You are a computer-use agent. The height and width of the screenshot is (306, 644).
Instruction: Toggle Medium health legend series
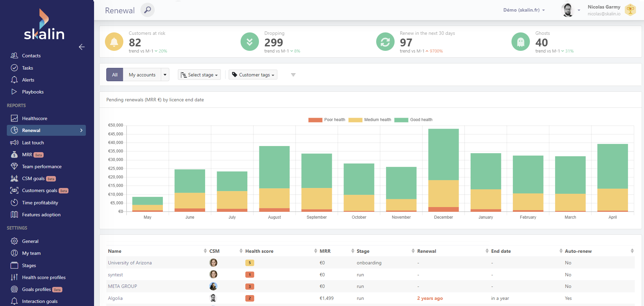[x=370, y=120]
